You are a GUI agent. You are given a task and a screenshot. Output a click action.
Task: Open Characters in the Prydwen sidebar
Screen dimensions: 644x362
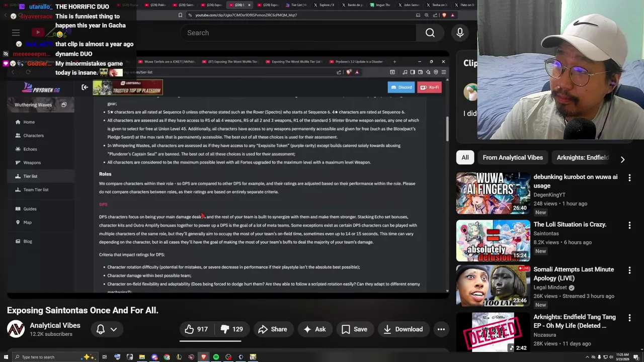pyautogui.click(x=33, y=136)
